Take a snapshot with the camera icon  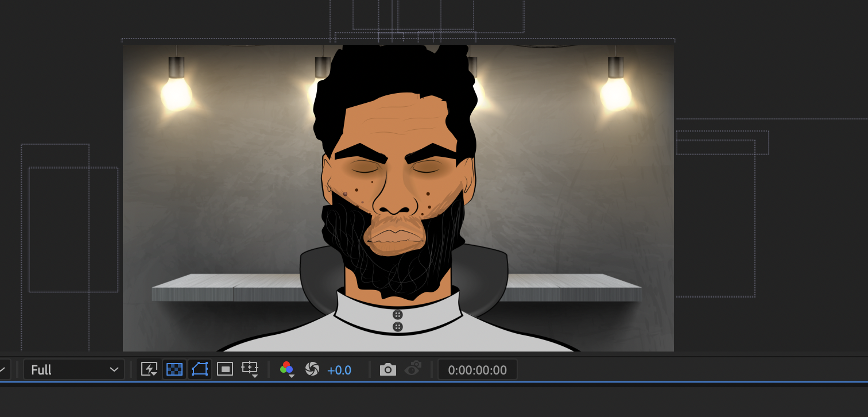pyautogui.click(x=387, y=369)
